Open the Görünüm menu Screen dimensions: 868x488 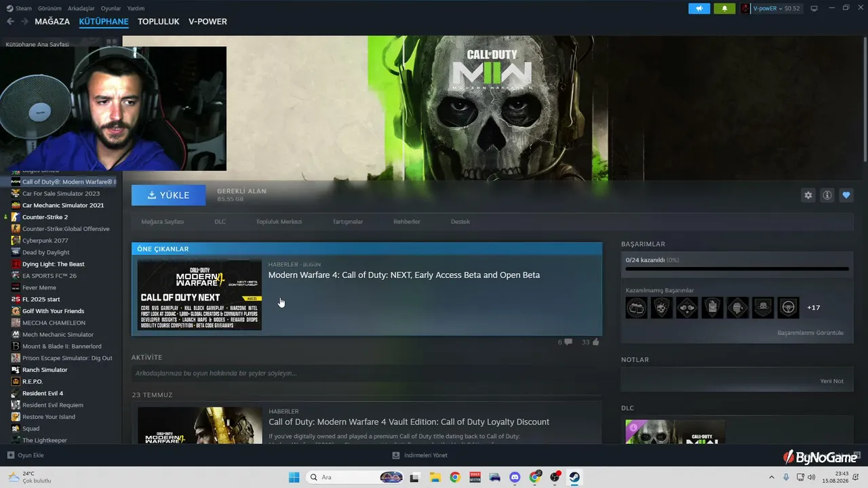click(x=50, y=8)
